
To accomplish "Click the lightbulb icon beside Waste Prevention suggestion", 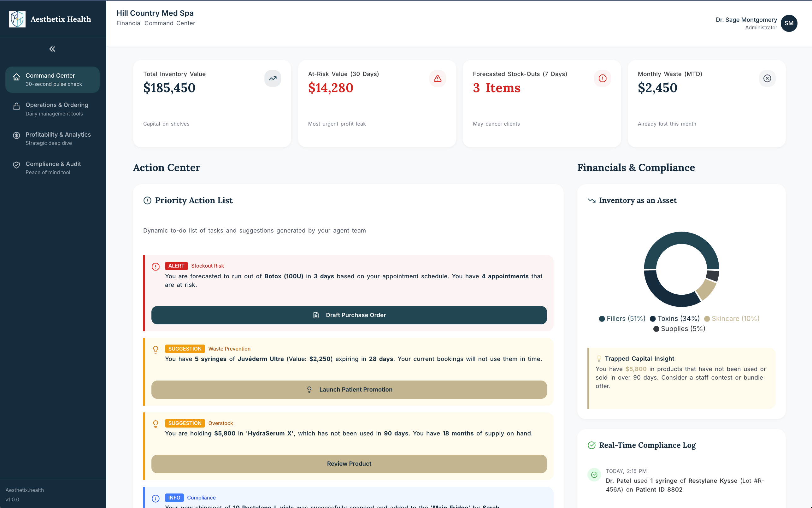I will pos(156,349).
